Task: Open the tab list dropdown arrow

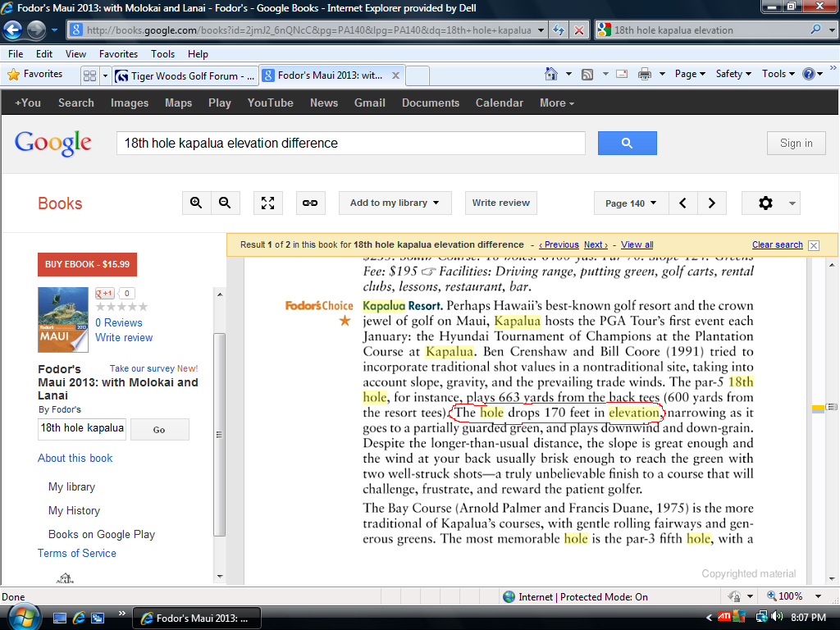Action: 105,75
